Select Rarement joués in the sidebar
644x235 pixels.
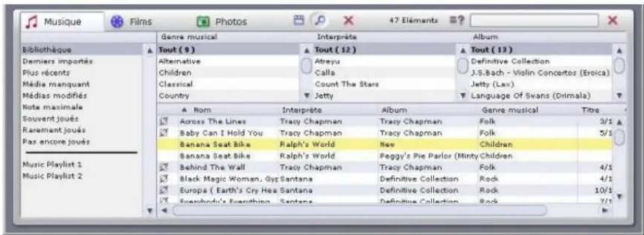click(x=82, y=130)
